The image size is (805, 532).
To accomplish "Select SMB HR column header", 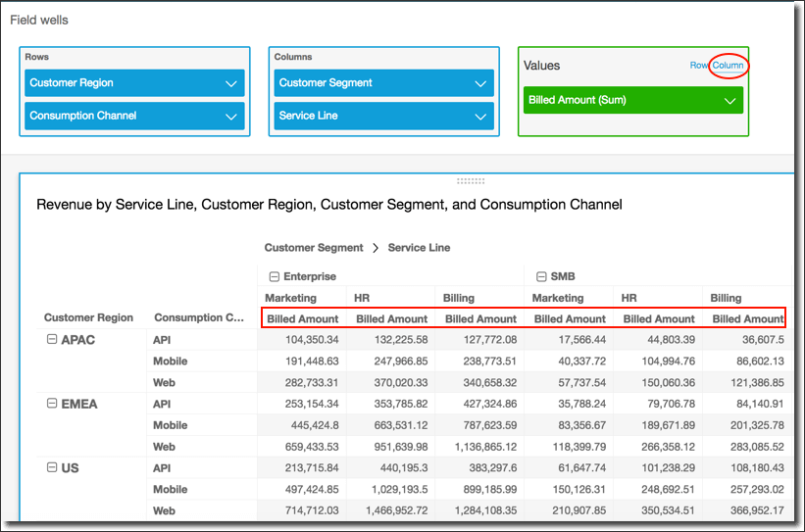I will [x=629, y=298].
